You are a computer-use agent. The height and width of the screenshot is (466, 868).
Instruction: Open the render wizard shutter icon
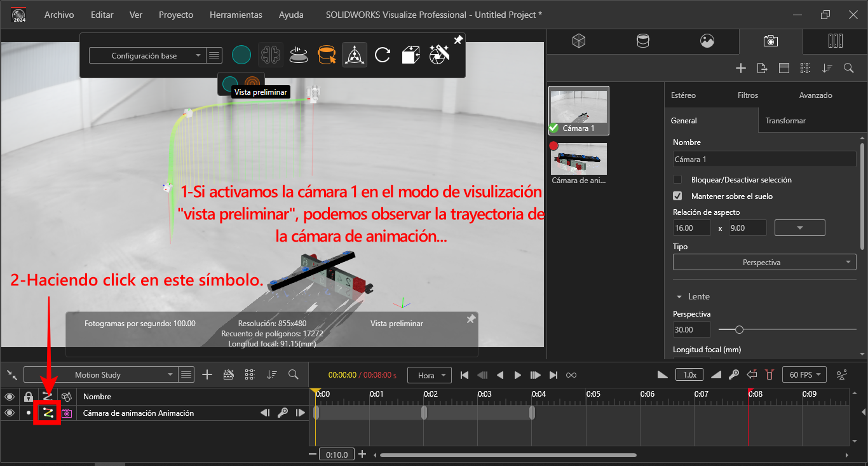(440, 55)
